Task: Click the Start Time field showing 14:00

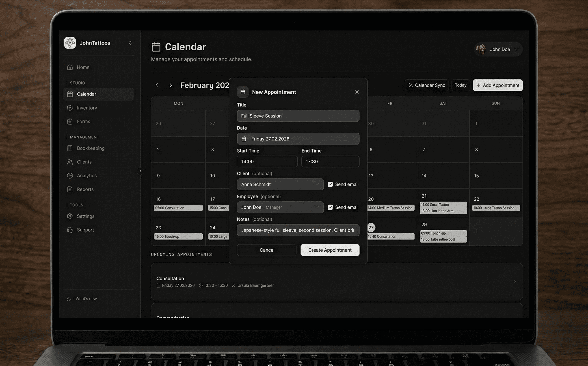Action: point(267,161)
